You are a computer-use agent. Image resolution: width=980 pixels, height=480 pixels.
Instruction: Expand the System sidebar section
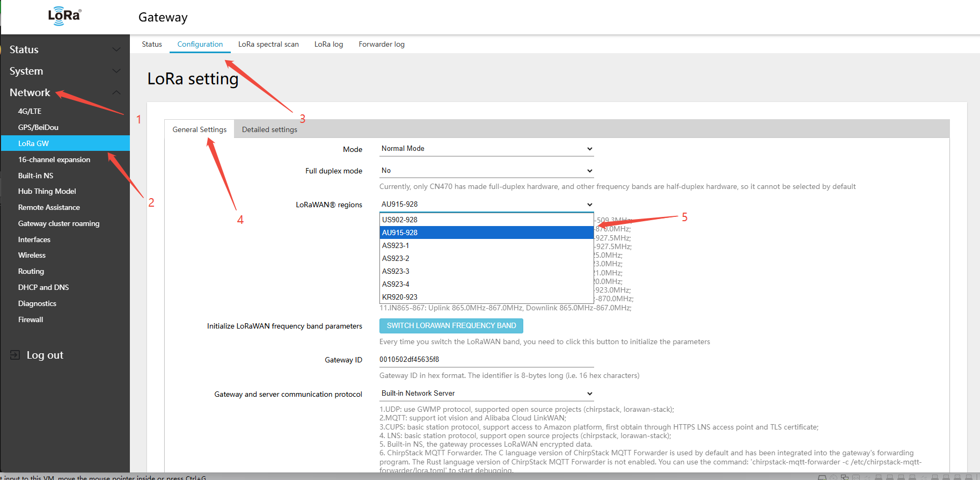tap(116, 71)
